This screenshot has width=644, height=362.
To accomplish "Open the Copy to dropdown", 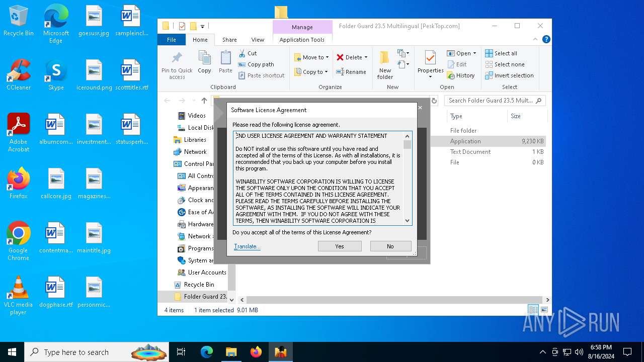I will click(x=311, y=72).
